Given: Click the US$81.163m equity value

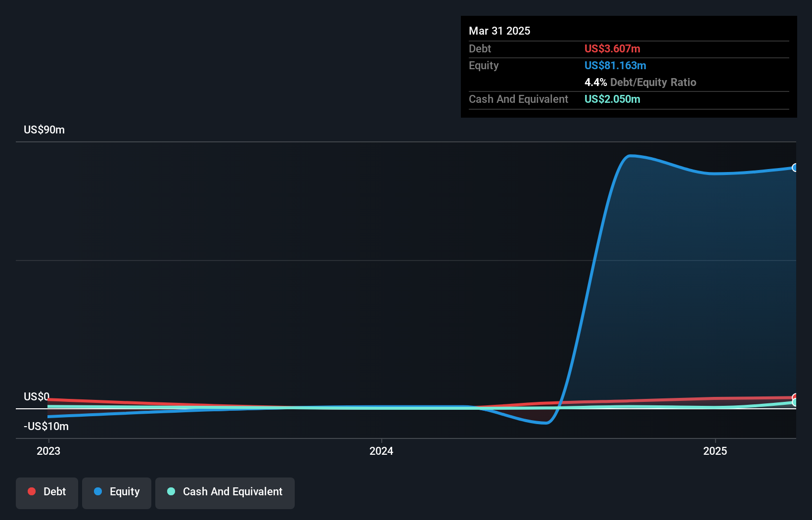Looking at the screenshot, I should (x=615, y=65).
